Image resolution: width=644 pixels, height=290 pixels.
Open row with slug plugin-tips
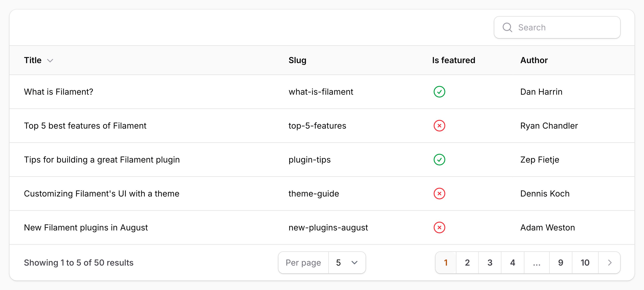coord(309,160)
